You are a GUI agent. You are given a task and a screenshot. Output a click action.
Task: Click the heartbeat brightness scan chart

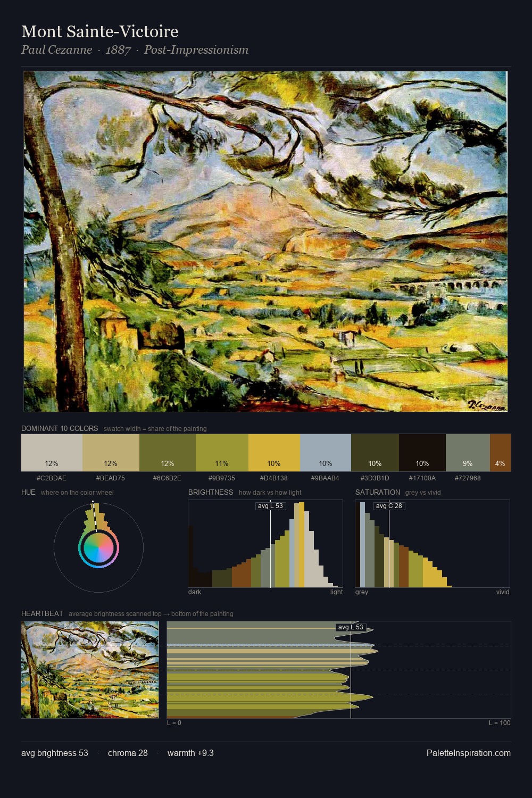(x=339, y=670)
